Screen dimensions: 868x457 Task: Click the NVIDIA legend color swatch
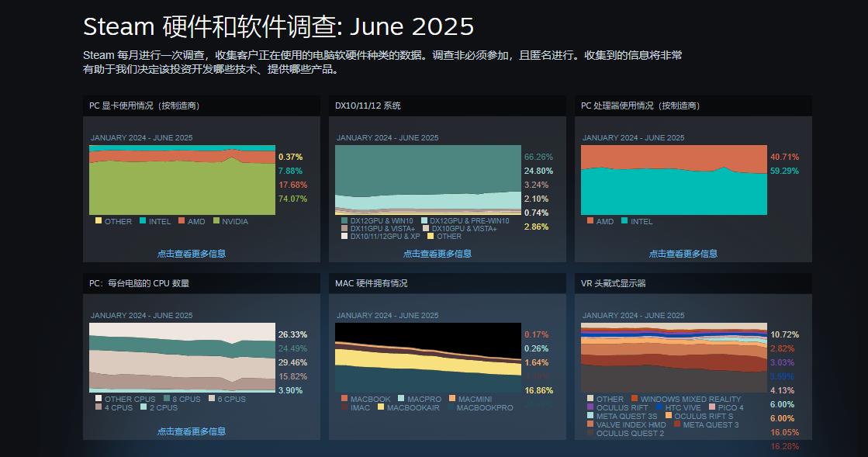[217, 221]
